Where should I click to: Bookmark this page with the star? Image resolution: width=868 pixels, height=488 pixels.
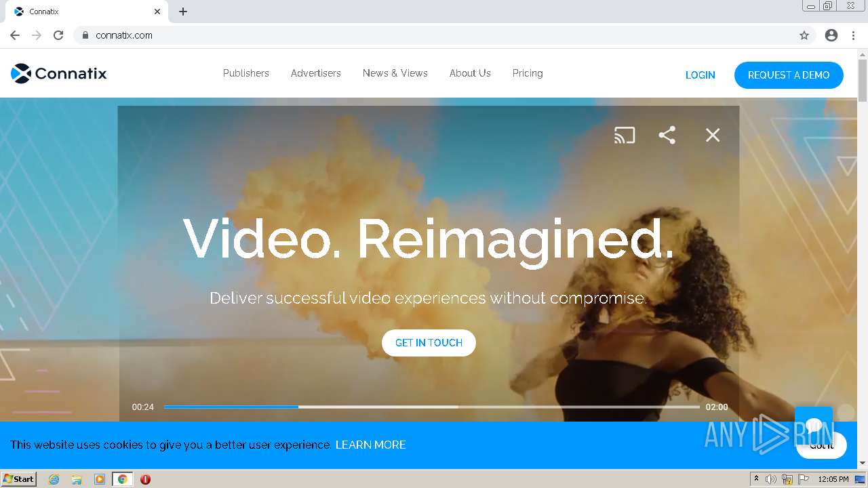pyautogui.click(x=804, y=35)
